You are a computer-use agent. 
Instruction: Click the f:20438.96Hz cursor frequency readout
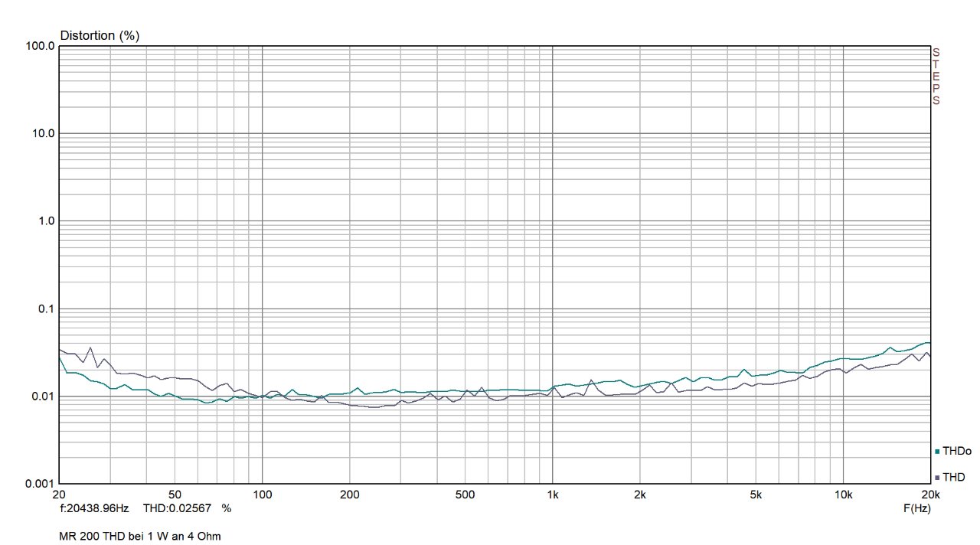(94, 508)
